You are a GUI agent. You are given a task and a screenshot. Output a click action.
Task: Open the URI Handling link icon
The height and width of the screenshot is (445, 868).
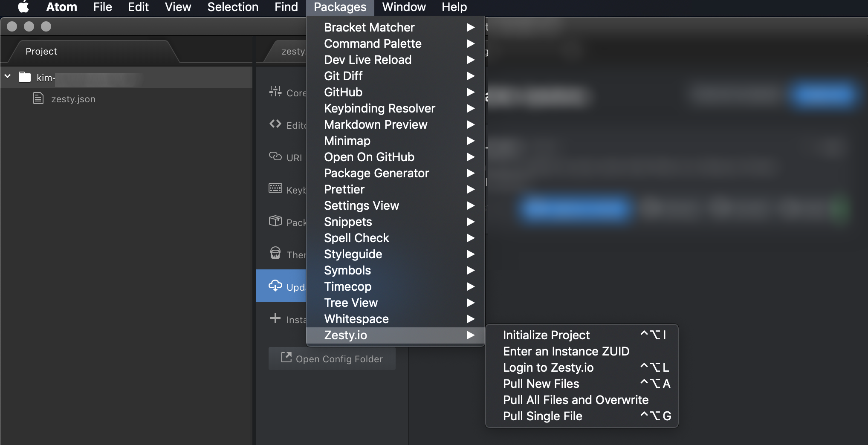(275, 156)
